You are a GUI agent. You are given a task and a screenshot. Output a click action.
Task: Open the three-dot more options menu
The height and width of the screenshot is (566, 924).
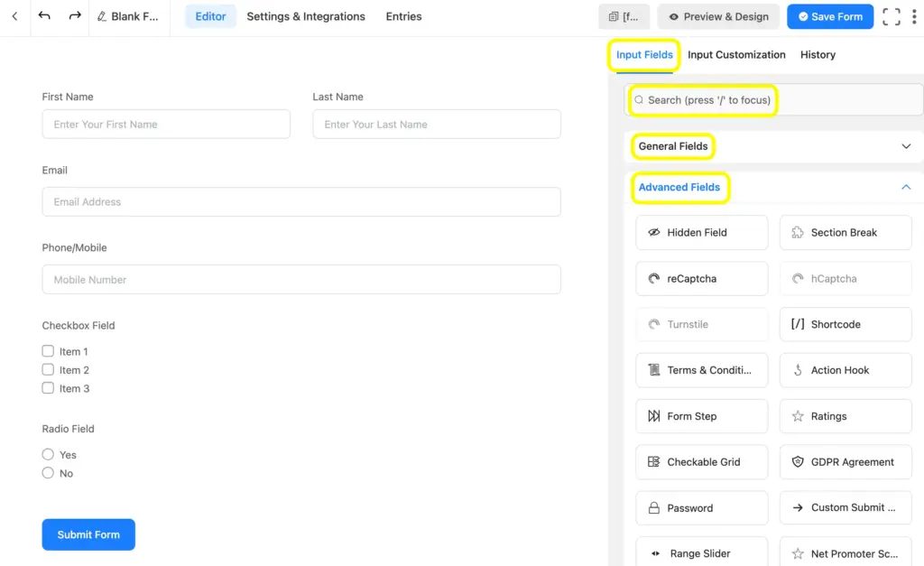click(x=914, y=16)
